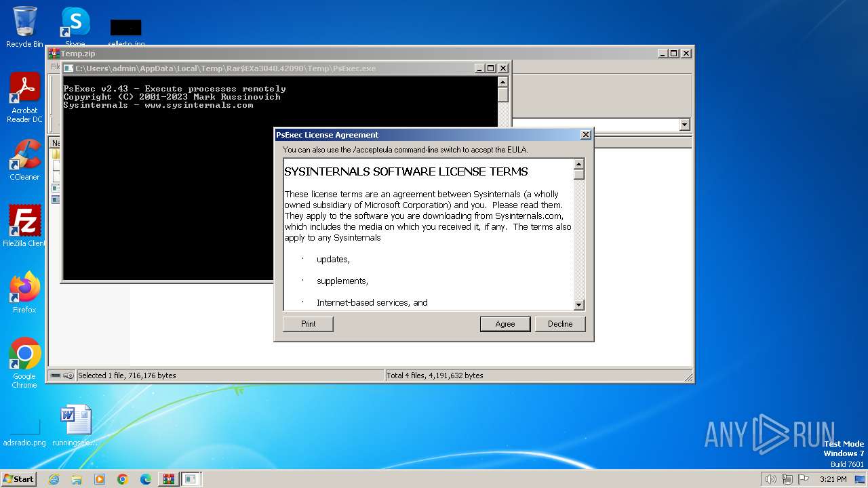Open Google Chrome desktop shortcut
The image size is (868, 488).
(24, 363)
